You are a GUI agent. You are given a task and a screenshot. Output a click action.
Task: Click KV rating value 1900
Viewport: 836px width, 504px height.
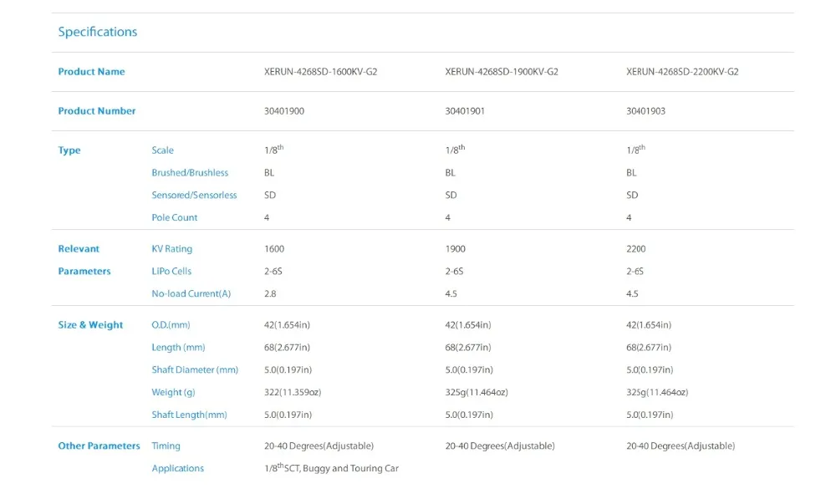(456, 249)
